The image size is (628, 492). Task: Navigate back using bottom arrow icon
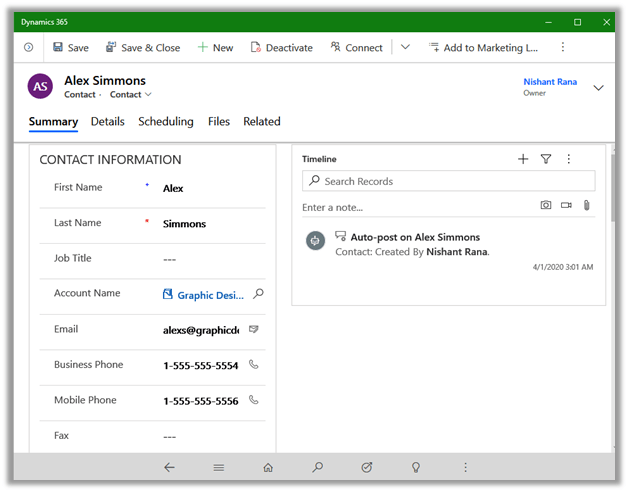pos(169,467)
